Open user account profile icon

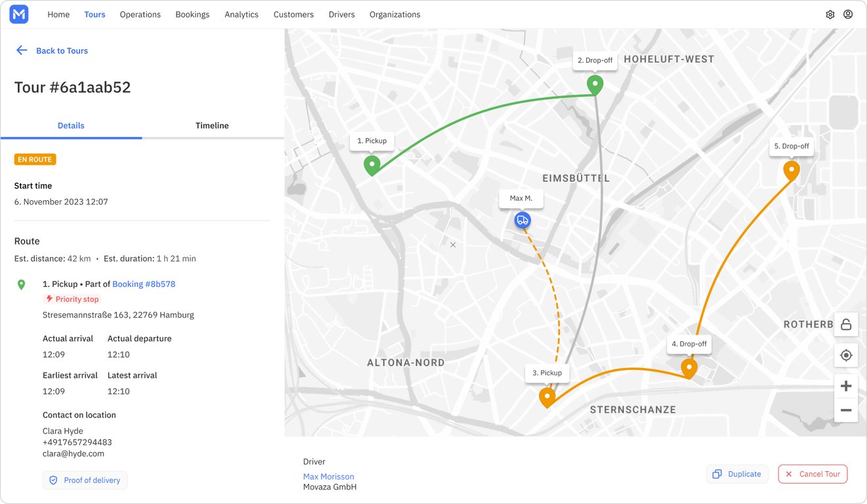pos(848,14)
